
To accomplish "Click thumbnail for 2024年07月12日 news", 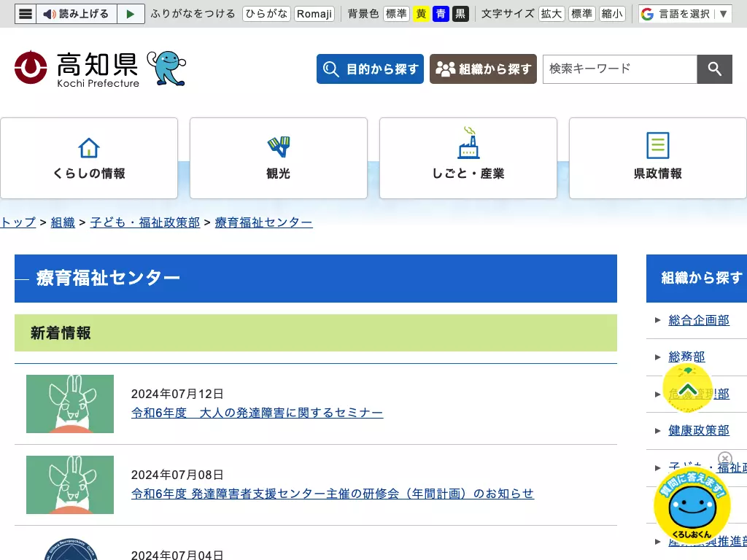I will click(x=70, y=404).
